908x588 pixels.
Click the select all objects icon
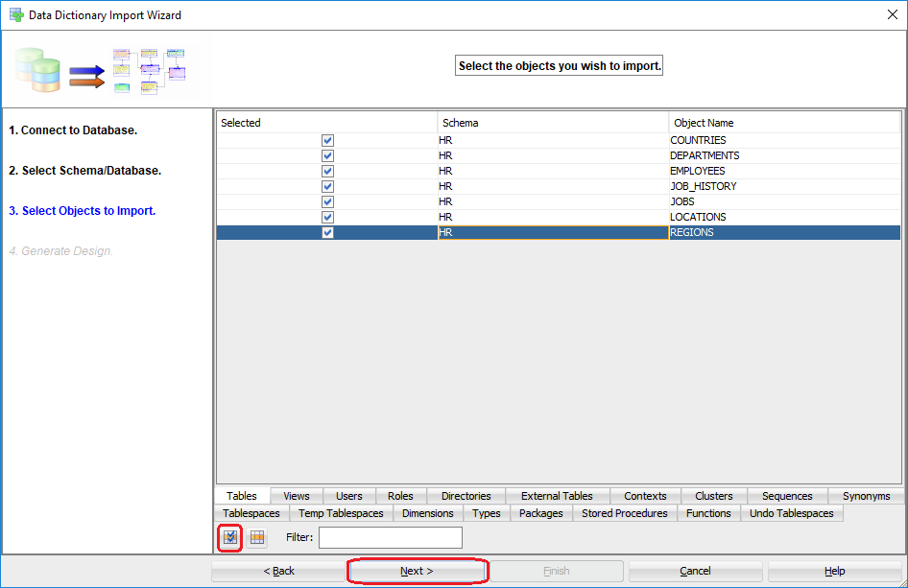tap(229, 537)
